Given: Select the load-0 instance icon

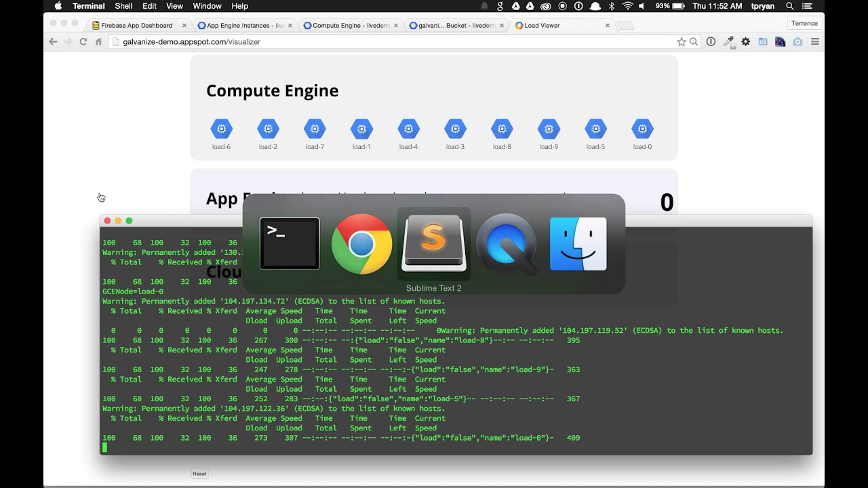Looking at the screenshot, I should coord(642,129).
